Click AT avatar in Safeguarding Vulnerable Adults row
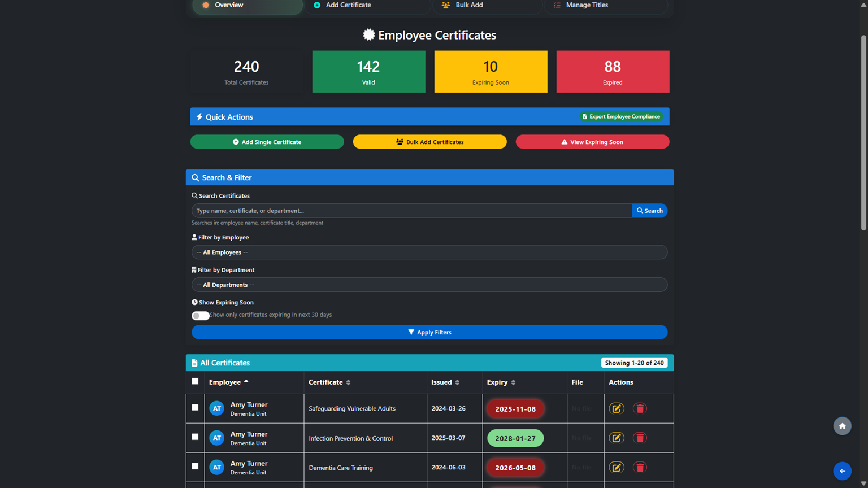Screen dimensions: 868x488 pos(216,408)
